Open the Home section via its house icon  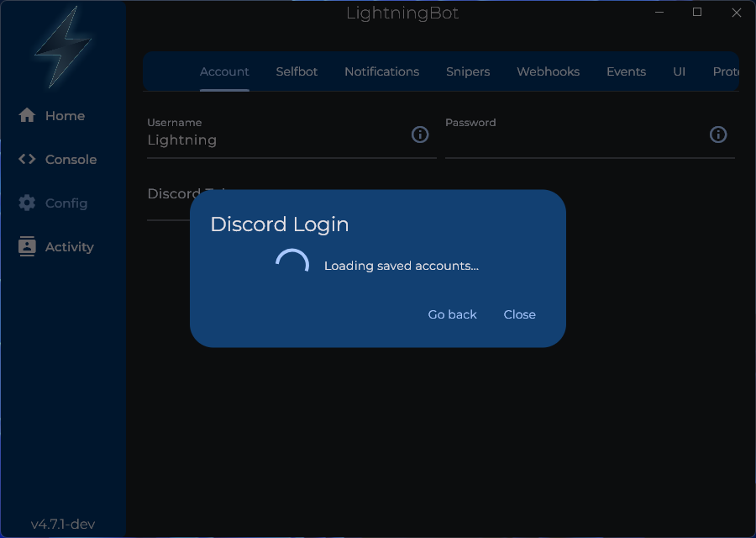point(28,115)
